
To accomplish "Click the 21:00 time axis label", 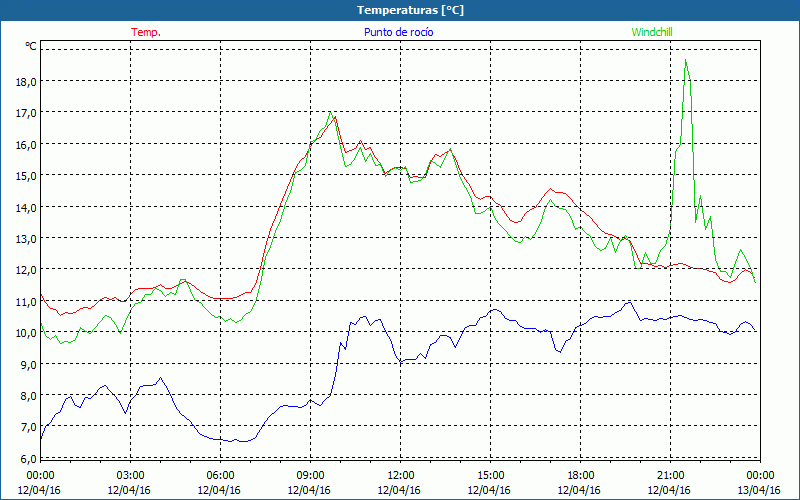I will (x=670, y=475).
